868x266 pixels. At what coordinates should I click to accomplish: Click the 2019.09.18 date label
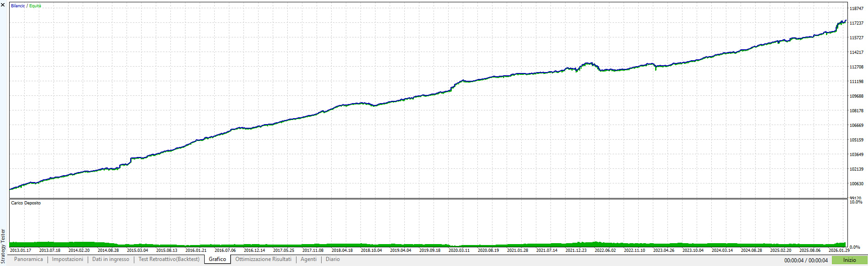coord(430,250)
